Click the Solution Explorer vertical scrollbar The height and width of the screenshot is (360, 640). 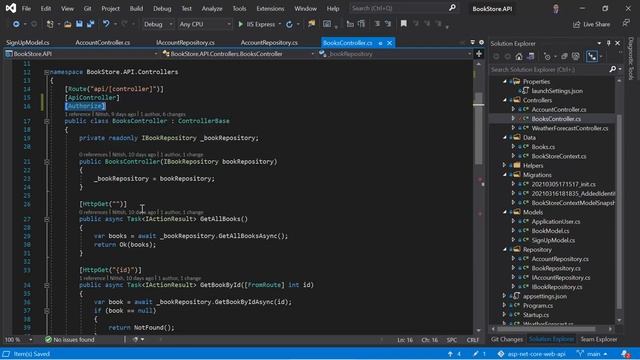coord(619,212)
